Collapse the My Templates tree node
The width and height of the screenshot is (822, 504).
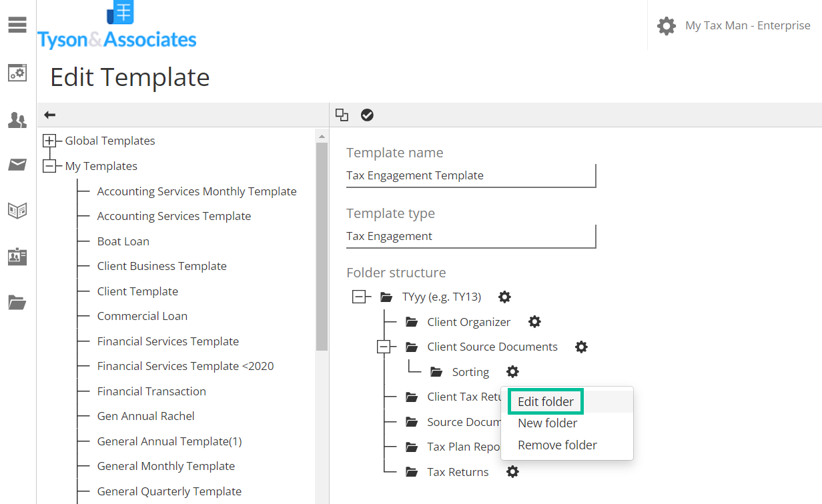click(x=49, y=165)
